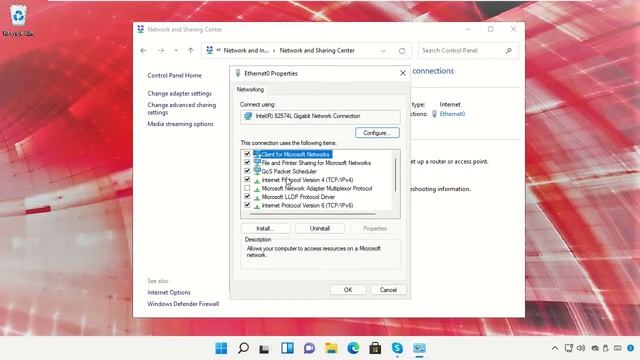Click the network icon in system tray
The image size is (640, 360).
(x=569, y=348)
